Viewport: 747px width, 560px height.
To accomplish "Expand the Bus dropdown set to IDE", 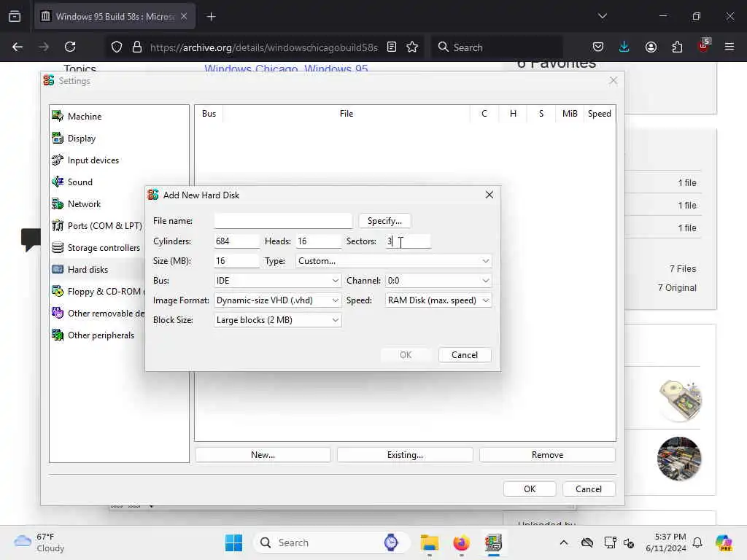I will pyautogui.click(x=277, y=281).
